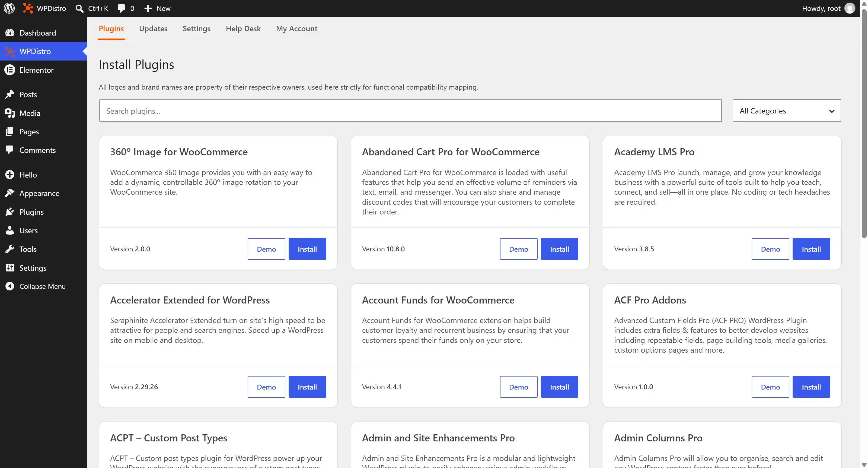Image resolution: width=868 pixels, height=468 pixels.
Task: Click the Media sidebar icon
Action: [10, 113]
